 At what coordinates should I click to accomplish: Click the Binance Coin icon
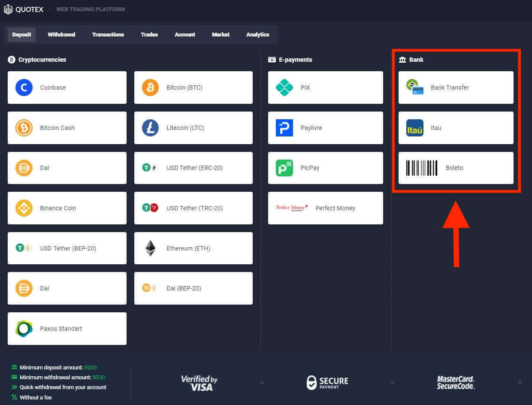(x=24, y=208)
